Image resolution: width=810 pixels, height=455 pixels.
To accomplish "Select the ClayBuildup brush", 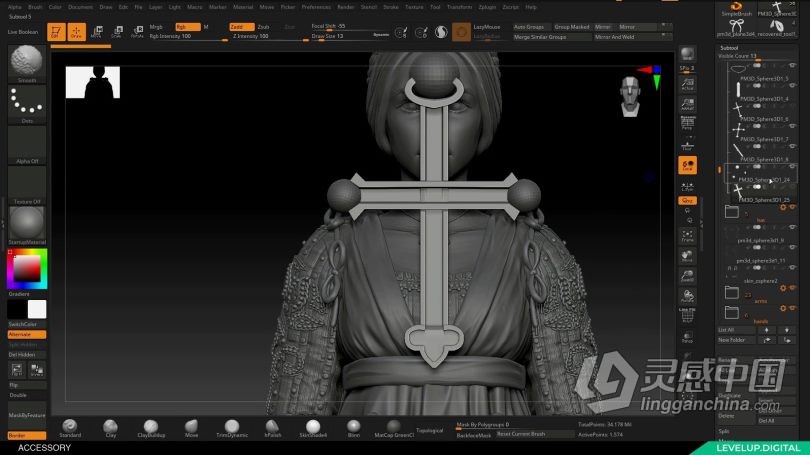I will (x=151, y=428).
